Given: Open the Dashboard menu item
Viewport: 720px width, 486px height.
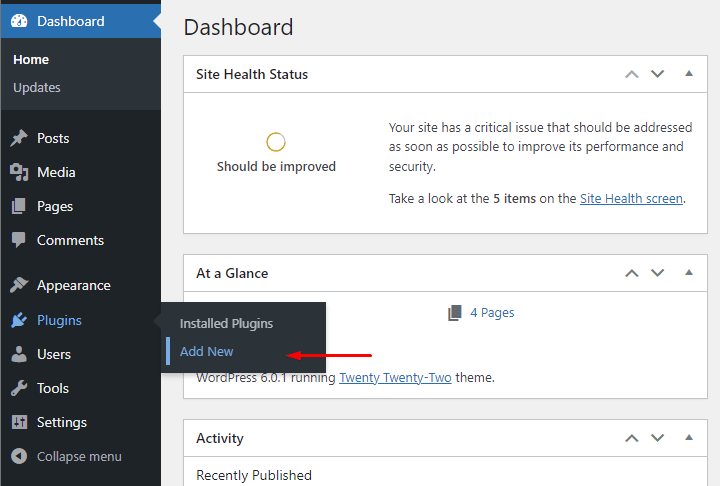Looking at the screenshot, I should tap(81, 21).
